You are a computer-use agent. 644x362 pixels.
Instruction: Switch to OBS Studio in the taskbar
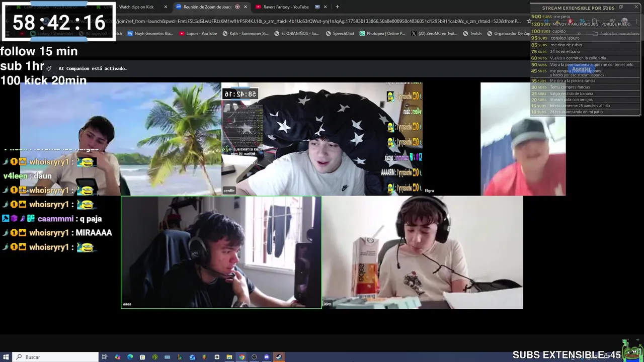(x=254, y=357)
